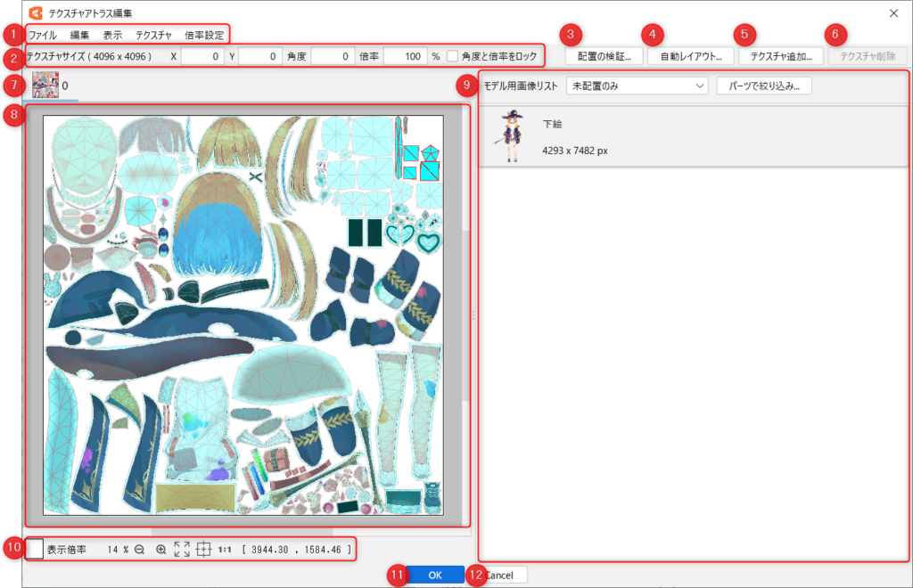Open the ファイル menu

[42, 36]
